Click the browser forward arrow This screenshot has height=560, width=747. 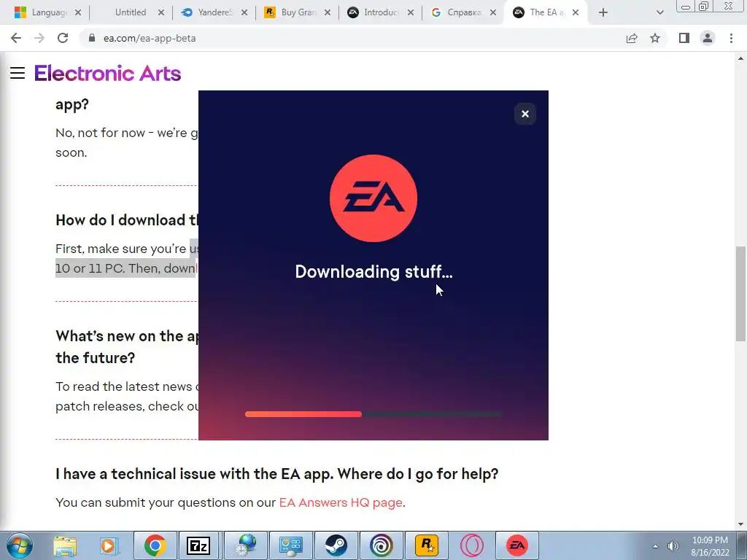[39, 38]
